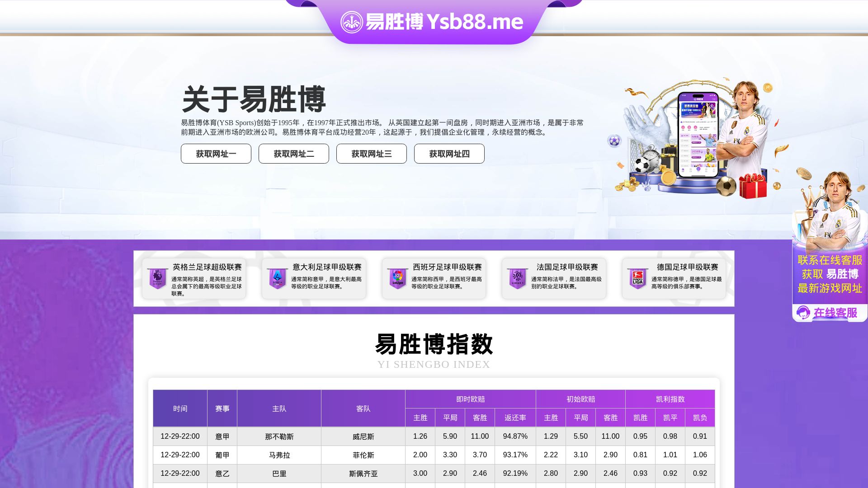Select the 凯利指数 column group header
868x488 pixels.
coord(670,399)
